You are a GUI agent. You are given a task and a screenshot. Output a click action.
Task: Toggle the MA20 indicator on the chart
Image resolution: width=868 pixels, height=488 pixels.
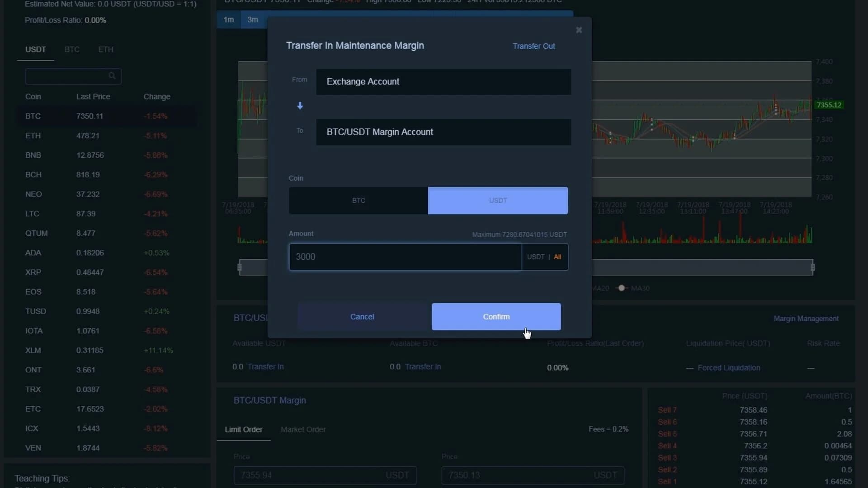[600, 288]
